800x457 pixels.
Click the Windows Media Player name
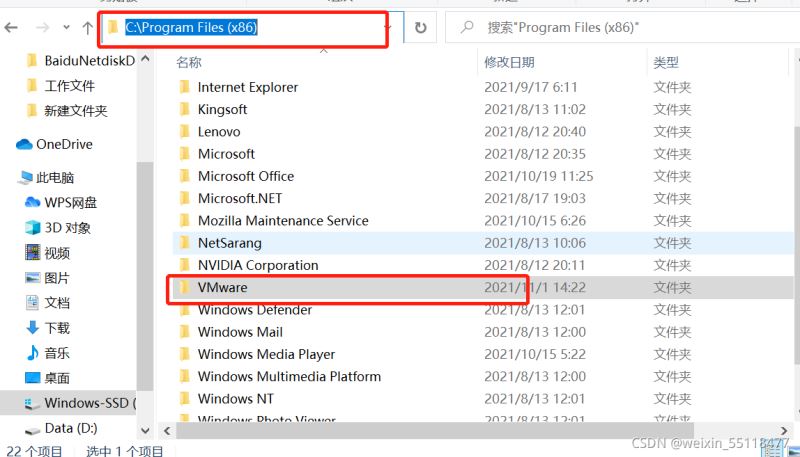(266, 354)
